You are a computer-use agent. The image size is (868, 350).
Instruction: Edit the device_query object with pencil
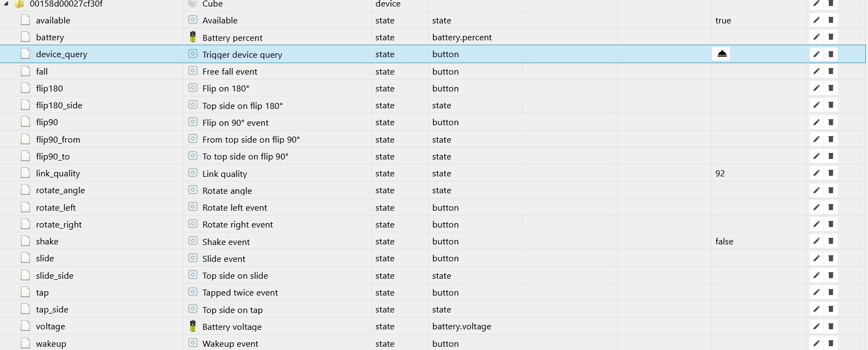(x=816, y=54)
